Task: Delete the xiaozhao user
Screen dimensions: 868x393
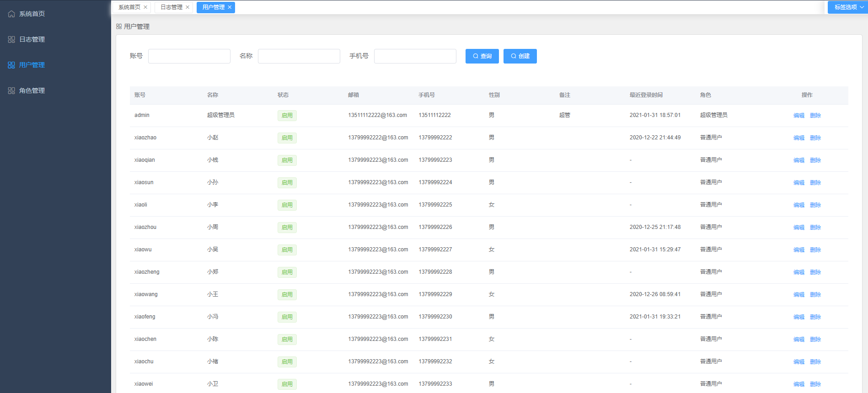Action: point(815,138)
